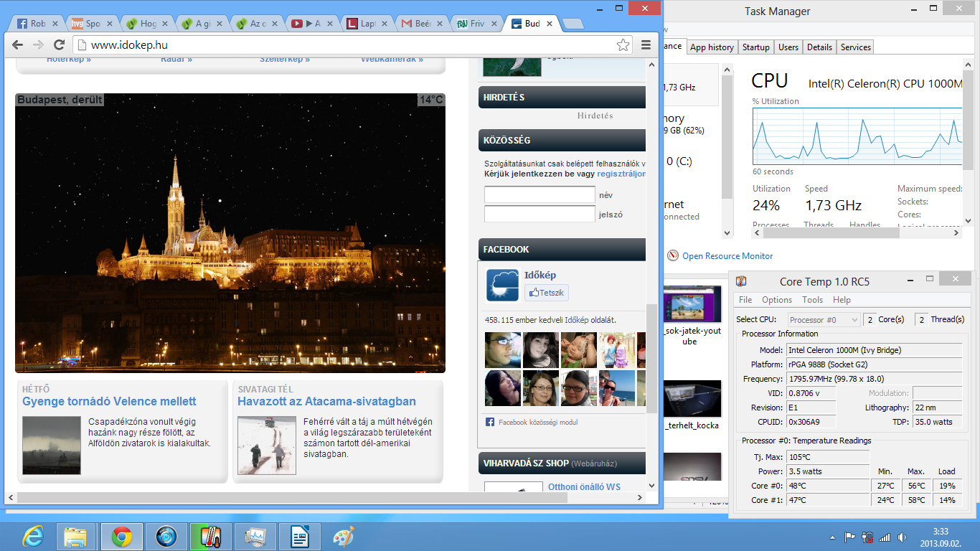This screenshot has height=551, width=980.
Task: Open Internet Explorer from the taskbar
Action: pos(33,537)
